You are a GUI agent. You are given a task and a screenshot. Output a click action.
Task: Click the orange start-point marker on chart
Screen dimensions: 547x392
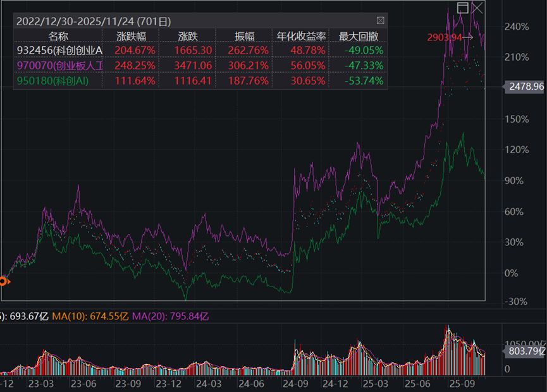[x=3, y=281]
